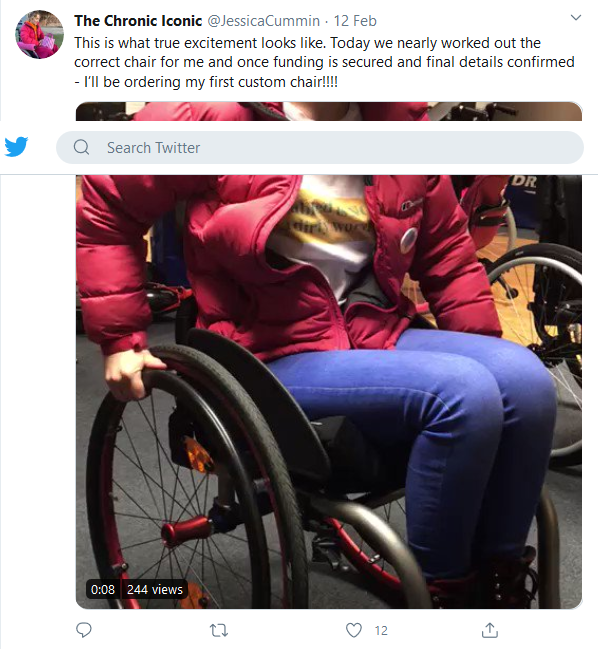
Task: Like the tweet with the heart icon
Action: 353,630
